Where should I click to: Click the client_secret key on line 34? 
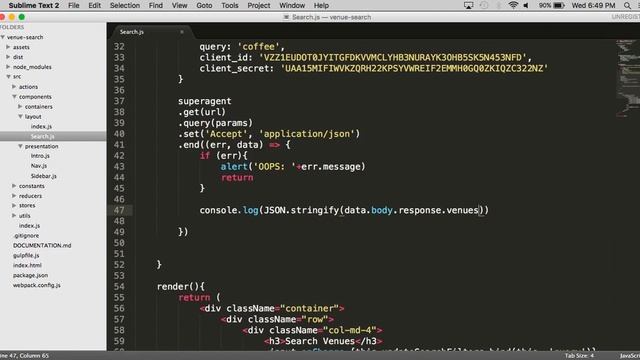click(234, 69)
